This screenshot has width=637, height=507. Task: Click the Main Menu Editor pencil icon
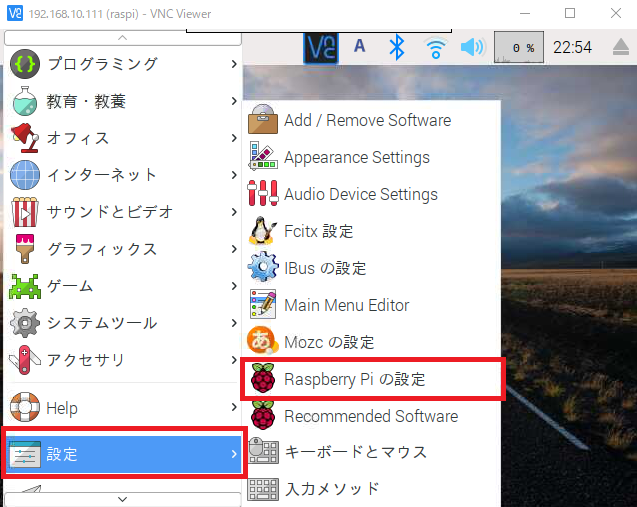[x=263, y=304]
